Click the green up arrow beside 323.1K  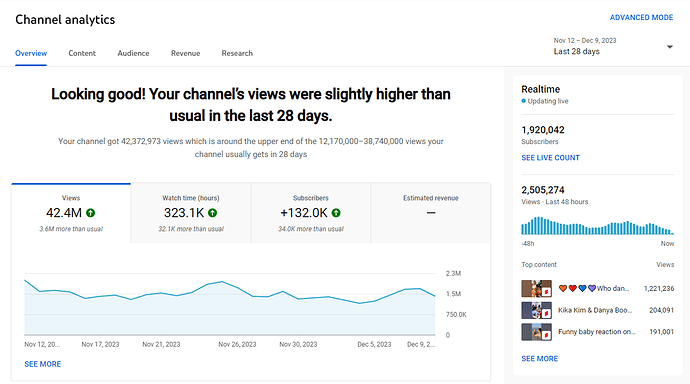pyautogui.click(x=213, y=213)
